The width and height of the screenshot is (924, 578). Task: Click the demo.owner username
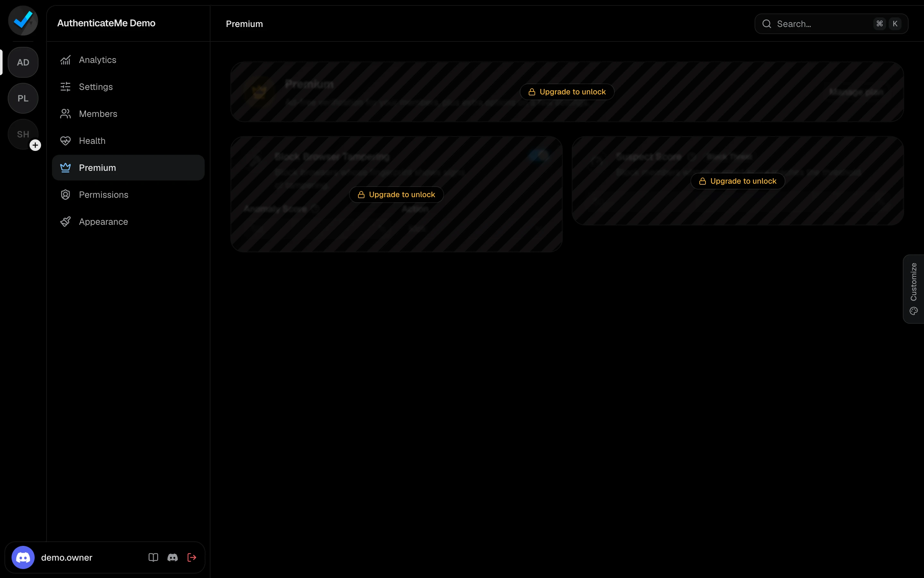click(x=67, y=557)
